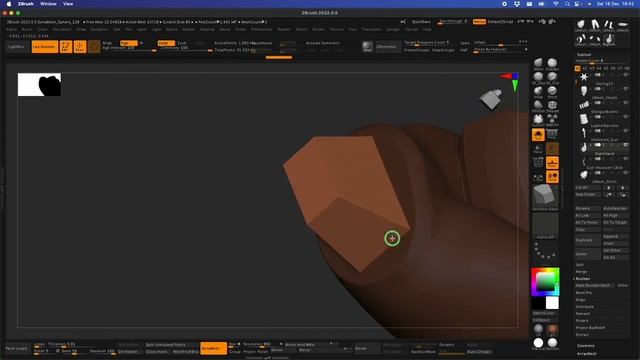The width and height of the screenshot is (640, 360).
Task: Select the ClayBuildup brush
Action: click(552, 63)
